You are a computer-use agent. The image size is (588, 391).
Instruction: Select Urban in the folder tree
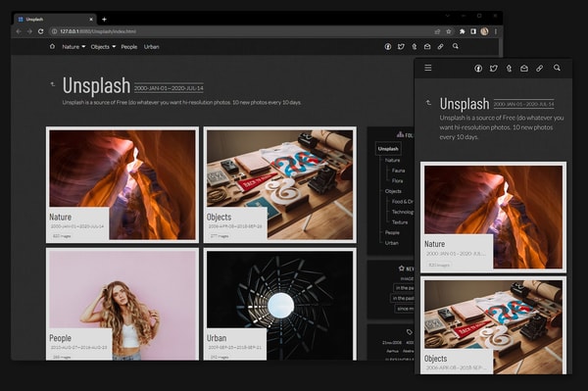tap(391, 243)
